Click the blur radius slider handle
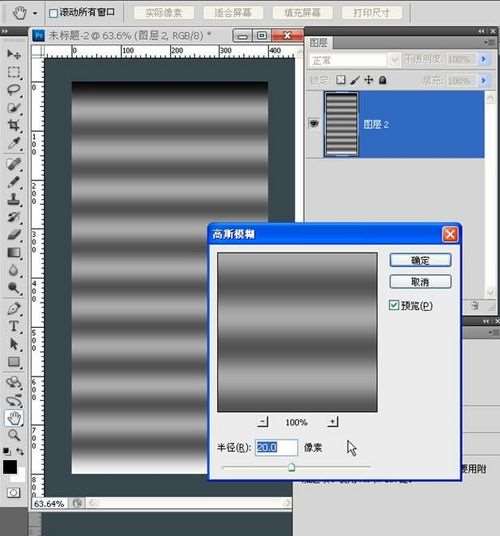Image resolution: width=500 pixels, height=536 pixels. point(291,467)
